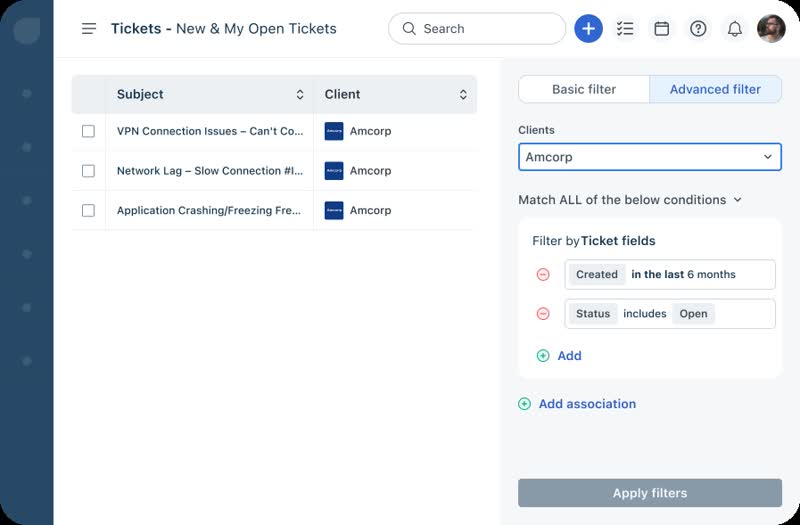Screen dimensions: 800x525
Task: Click the Apply filters button
Action: coord(649,493)
